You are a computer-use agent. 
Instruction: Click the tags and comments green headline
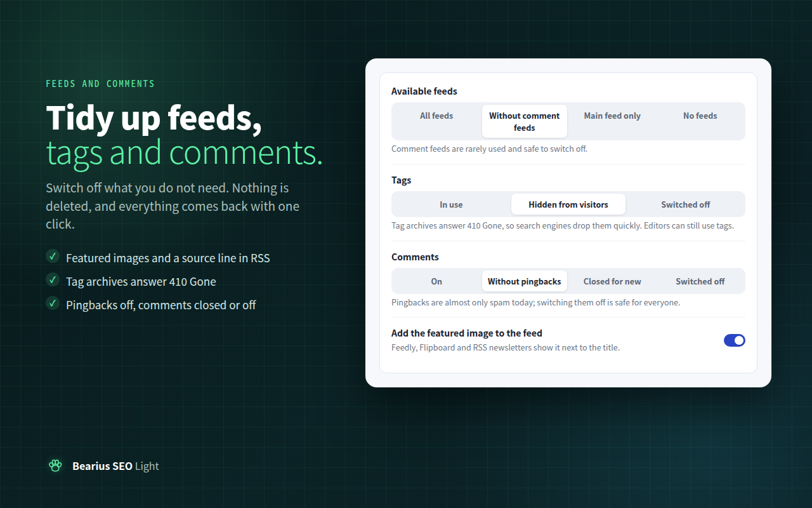click(185, 152)
